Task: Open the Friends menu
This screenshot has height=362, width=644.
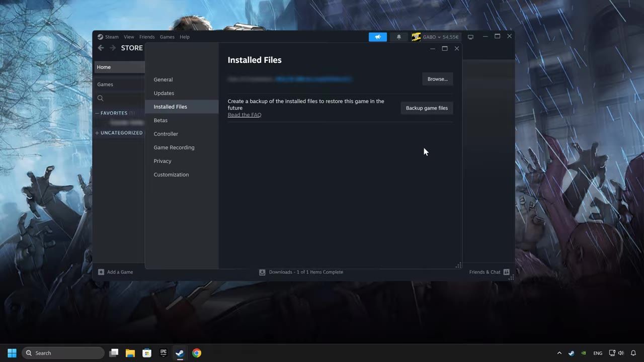Action: (x=147, y=37)
